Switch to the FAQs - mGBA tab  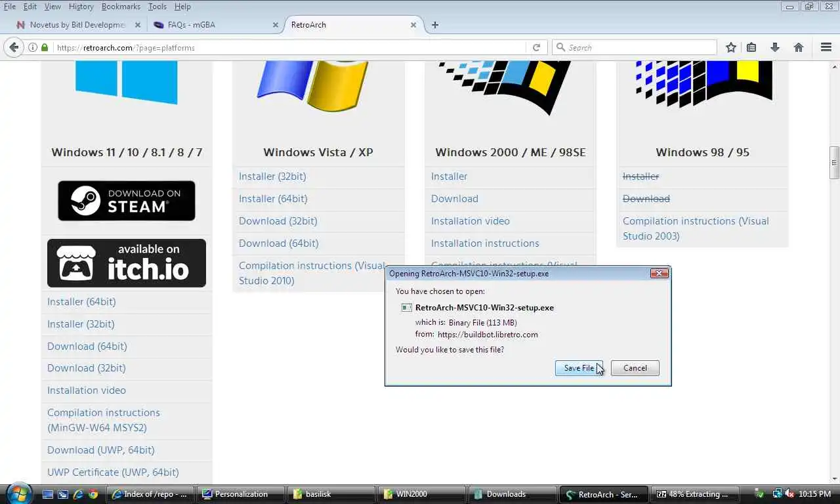point(215,25)
